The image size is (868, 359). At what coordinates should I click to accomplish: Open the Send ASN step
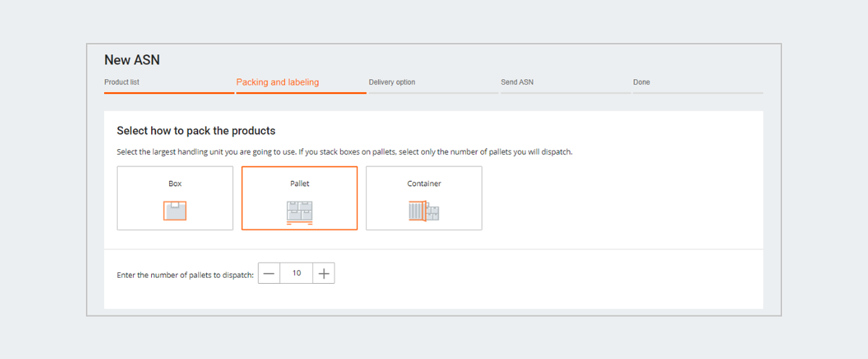[517, 83]
